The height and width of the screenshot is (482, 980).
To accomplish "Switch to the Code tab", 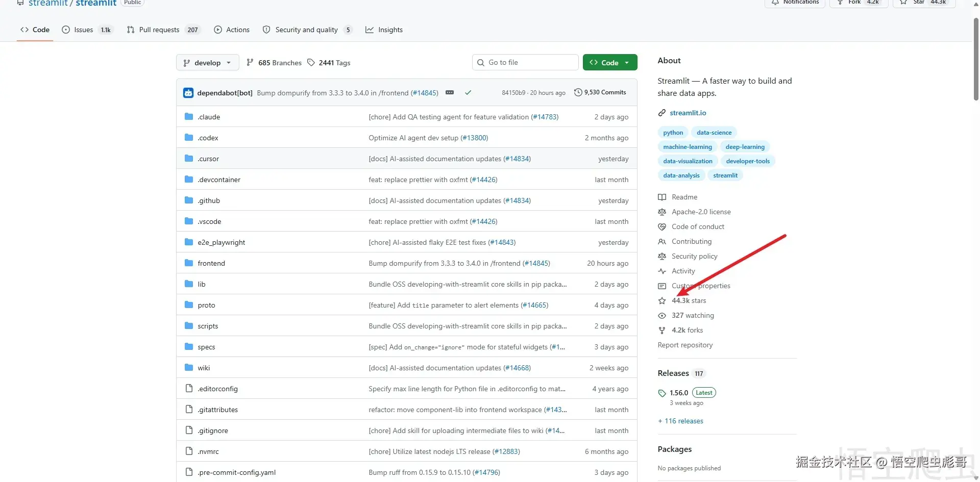I will click(x=35, y=30).
